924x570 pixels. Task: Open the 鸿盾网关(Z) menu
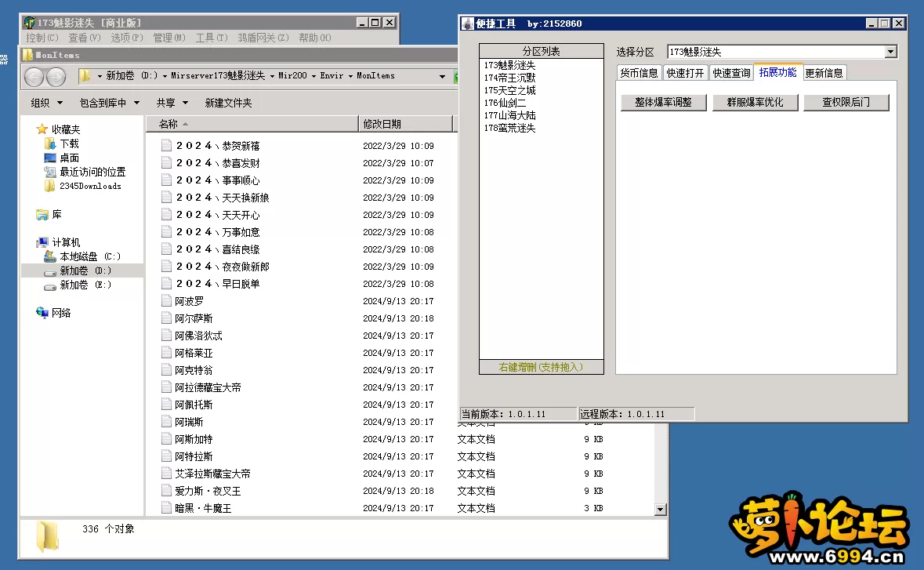tap(263, 38)
